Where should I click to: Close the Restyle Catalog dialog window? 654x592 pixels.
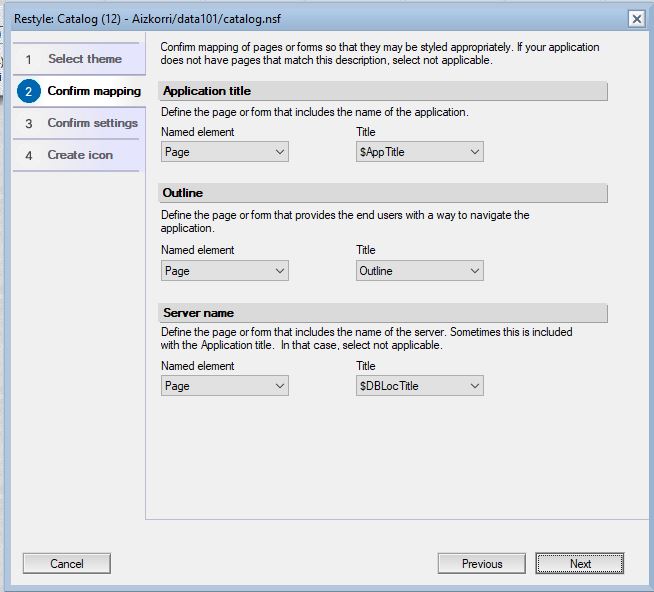636,18
